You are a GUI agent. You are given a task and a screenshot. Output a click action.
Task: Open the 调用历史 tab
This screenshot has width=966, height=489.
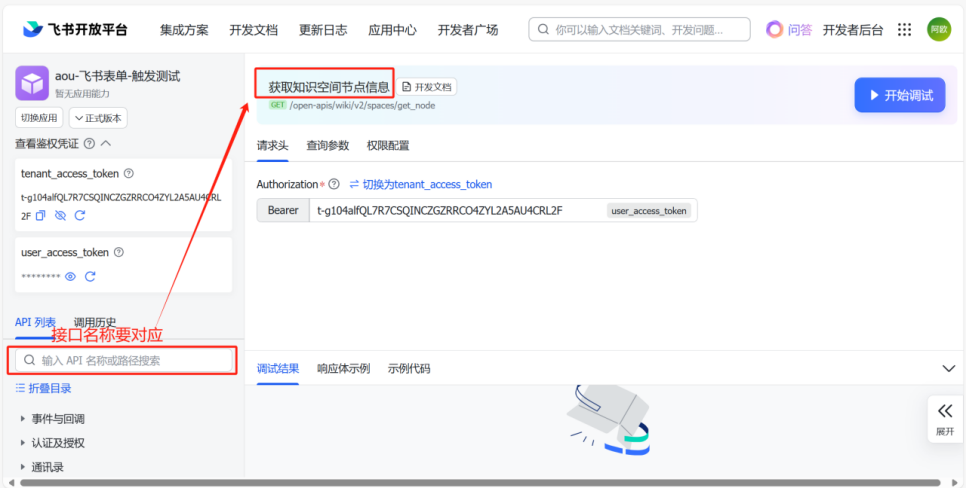96,322
